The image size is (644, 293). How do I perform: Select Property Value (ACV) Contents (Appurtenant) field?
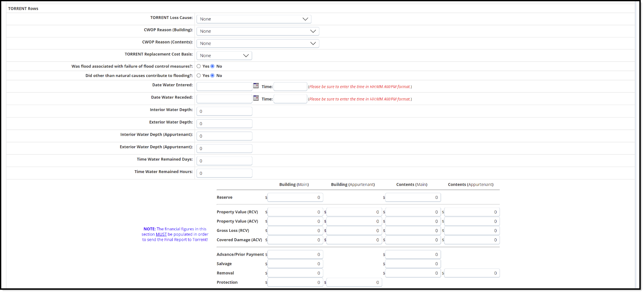472,221
